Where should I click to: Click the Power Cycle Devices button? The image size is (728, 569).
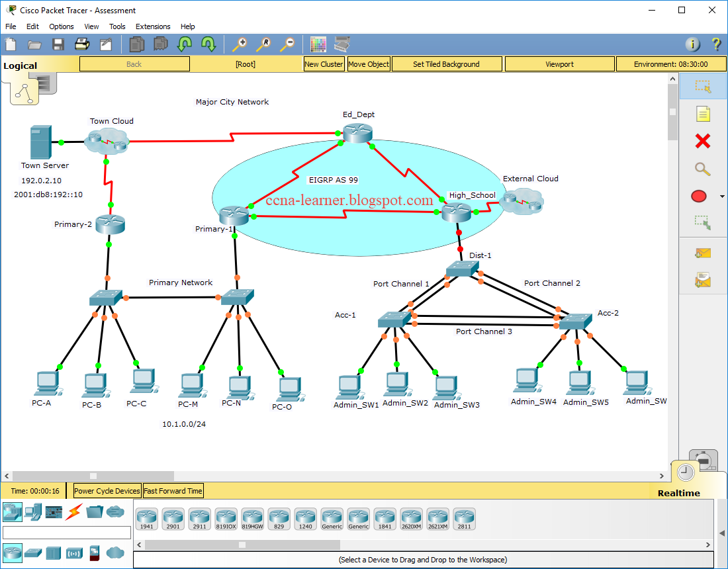click(106, 490)
